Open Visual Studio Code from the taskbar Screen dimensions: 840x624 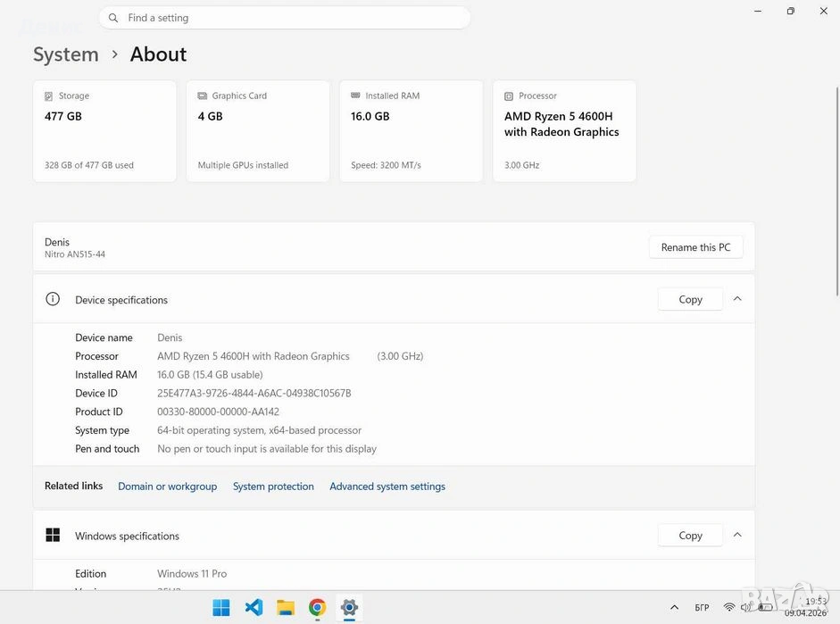click(254, 608)
